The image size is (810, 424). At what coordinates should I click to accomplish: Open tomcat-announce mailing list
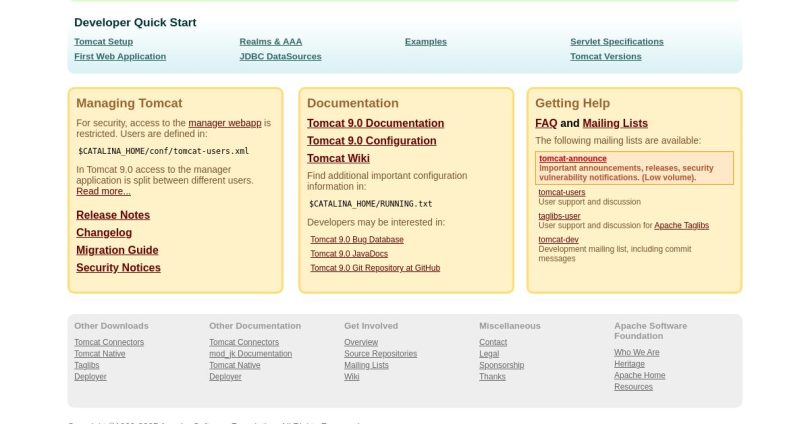point(573,159)
